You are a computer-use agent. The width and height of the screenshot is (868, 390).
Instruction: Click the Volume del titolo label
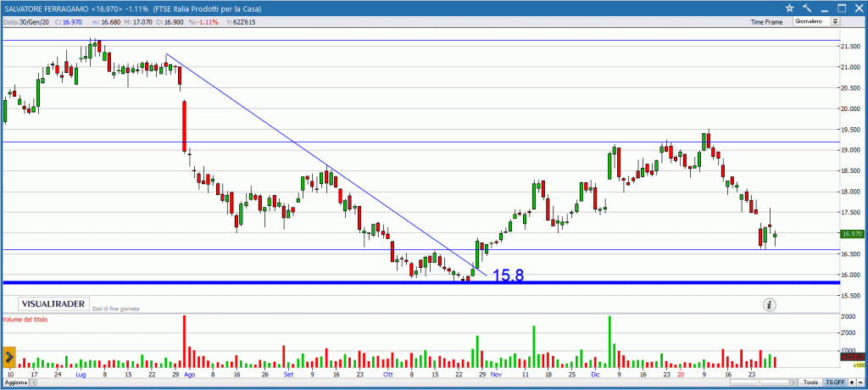click(x=25, y=320)
